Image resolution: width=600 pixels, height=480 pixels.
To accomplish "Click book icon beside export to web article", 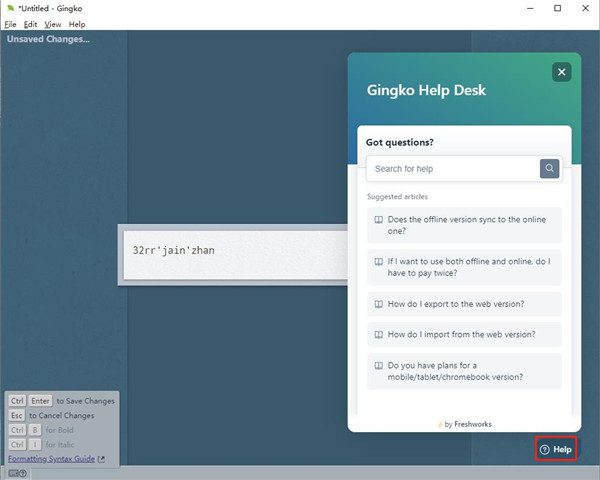I will (x=378, y=304).
